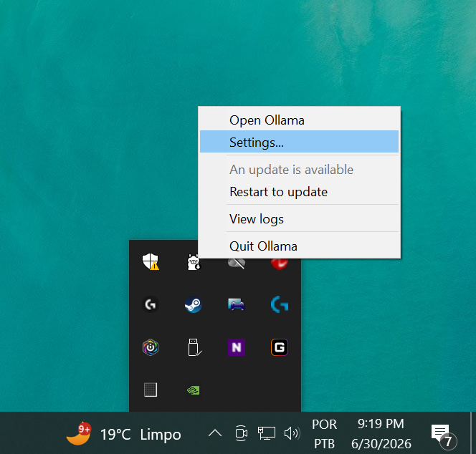476x454 pixels.
Task: Open the purple N tray icon
Action: [x=237, y=347]
